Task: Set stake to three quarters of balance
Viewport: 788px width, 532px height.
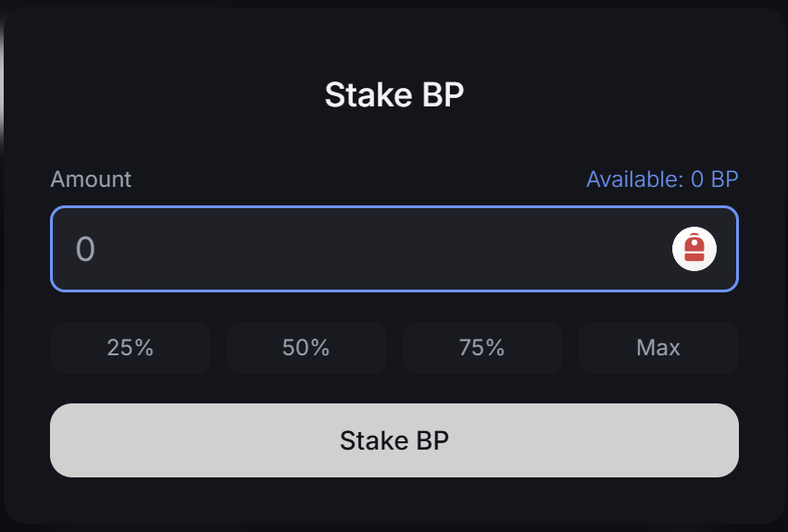Action: coord(482,348)
